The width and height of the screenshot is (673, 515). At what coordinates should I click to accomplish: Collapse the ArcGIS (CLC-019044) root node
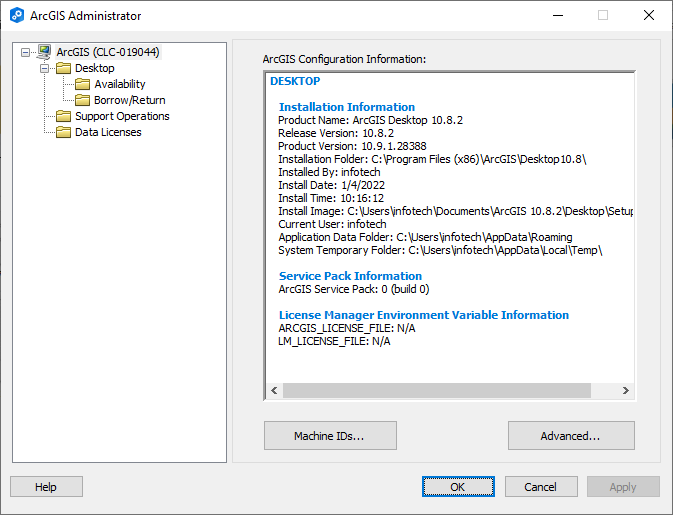click(x=26, y=52)
